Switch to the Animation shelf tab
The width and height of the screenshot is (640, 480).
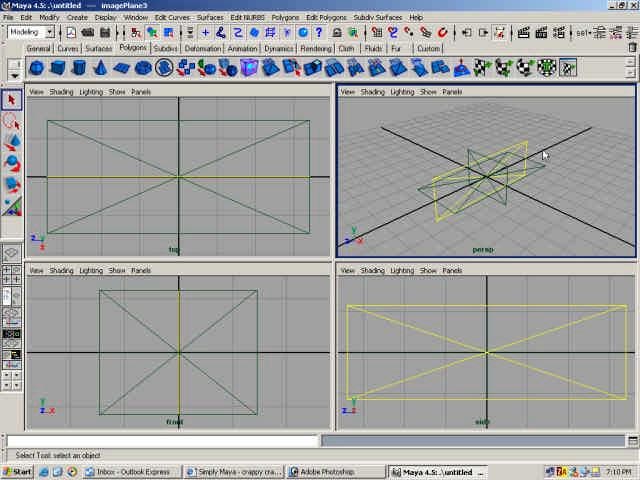pyautogui.click(x=242, y=48)
